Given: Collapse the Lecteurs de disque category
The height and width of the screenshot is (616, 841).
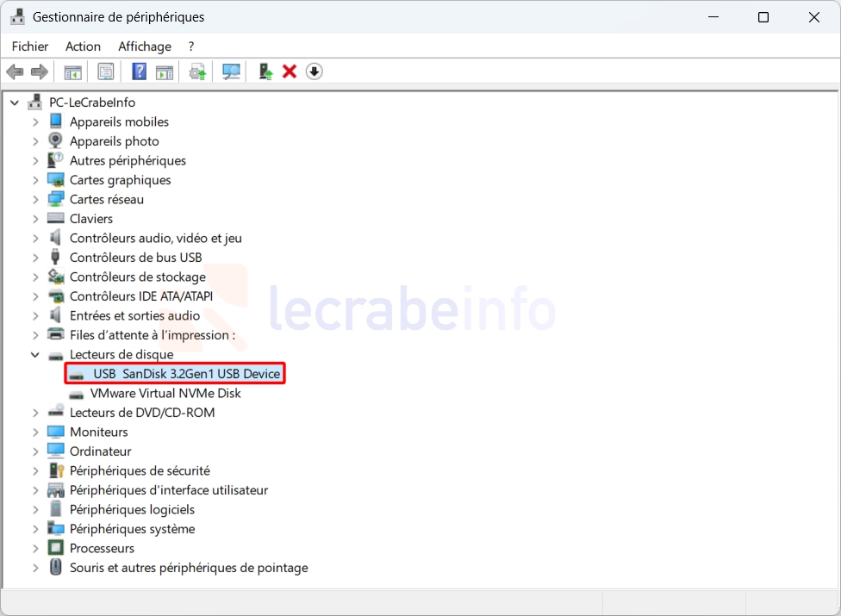Looking at the screenshot, I should 35,355.
